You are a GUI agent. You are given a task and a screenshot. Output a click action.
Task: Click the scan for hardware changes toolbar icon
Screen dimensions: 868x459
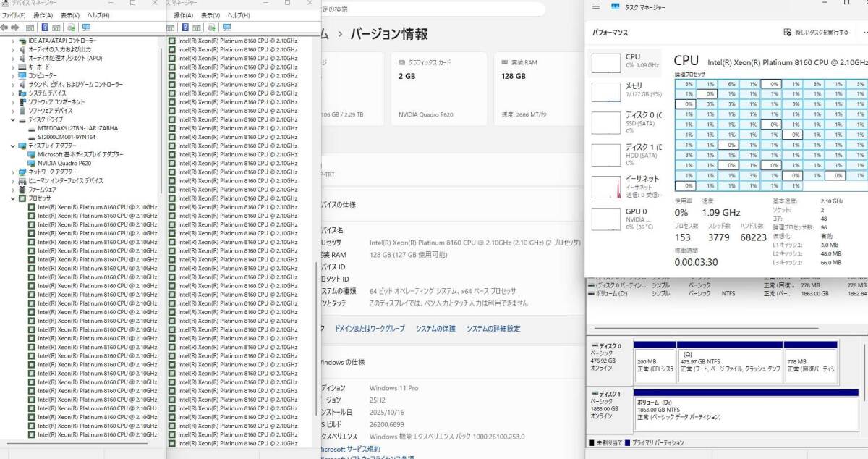point(71,28)
